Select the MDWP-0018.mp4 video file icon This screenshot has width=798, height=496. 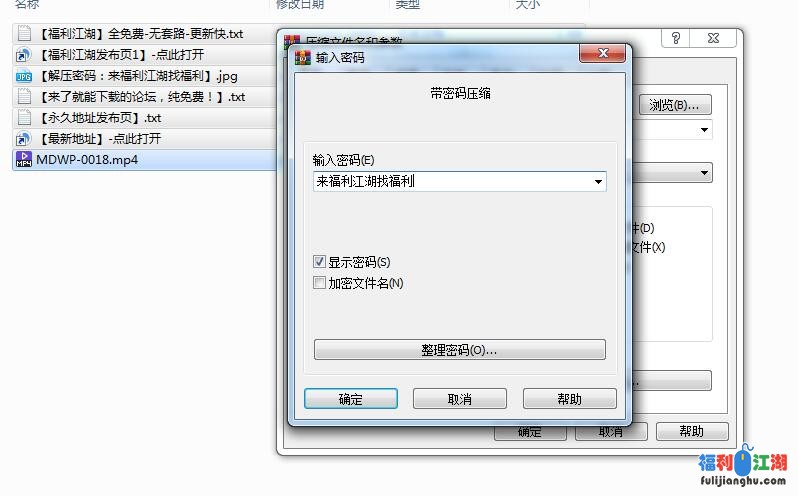coord(23,159)
